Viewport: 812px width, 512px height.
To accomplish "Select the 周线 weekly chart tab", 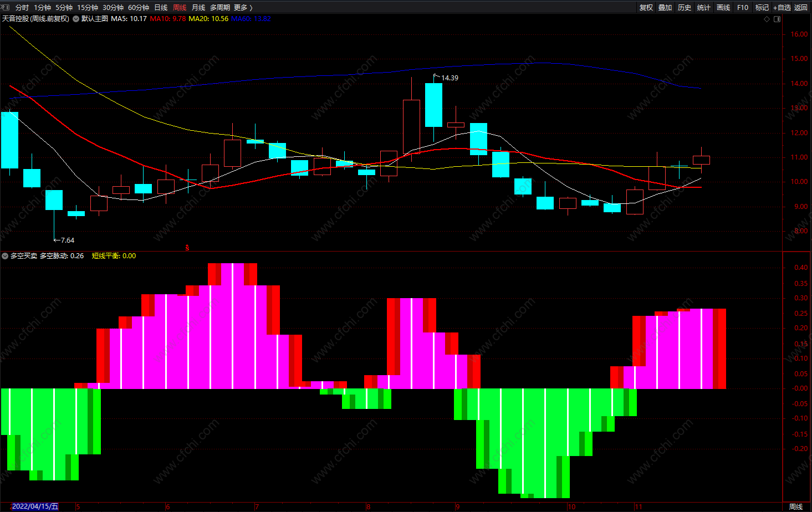I will pos(180,7).
